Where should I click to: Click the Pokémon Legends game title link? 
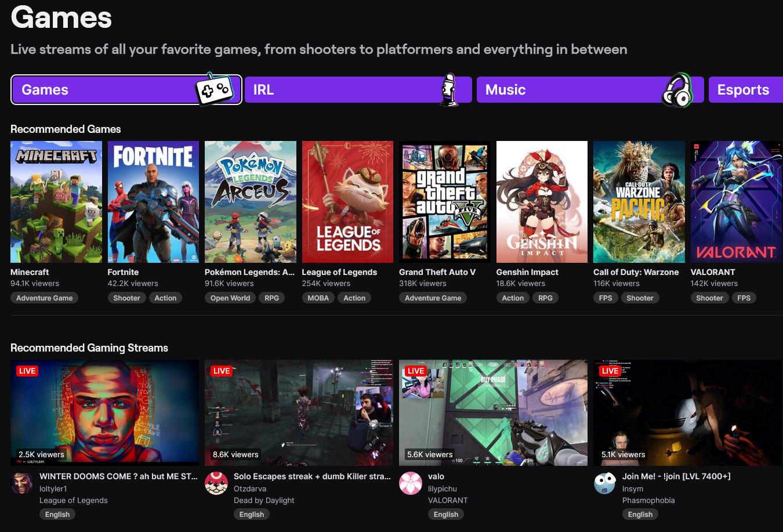(249, 272)
